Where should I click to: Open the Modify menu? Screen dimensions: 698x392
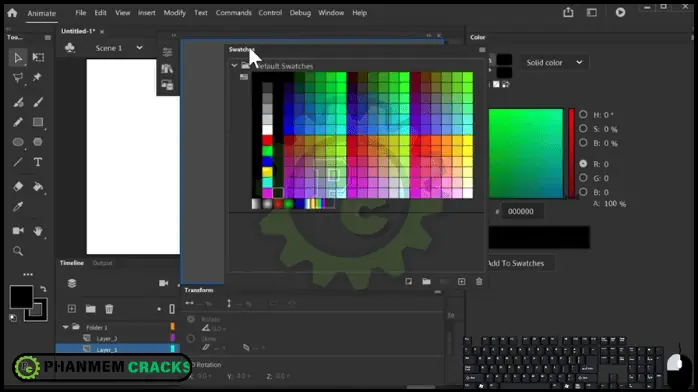pyautogui.click(x=174, y=13)
